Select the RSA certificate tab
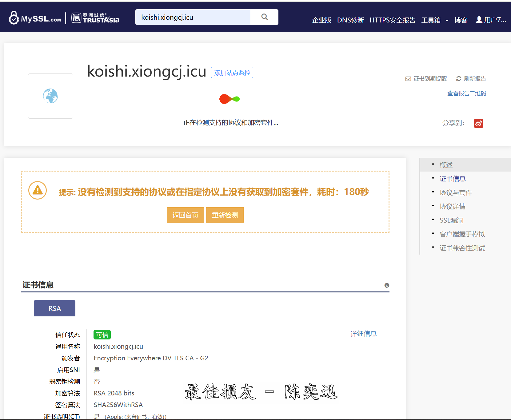This screenshot has height=420, width=511. [54, 308]
